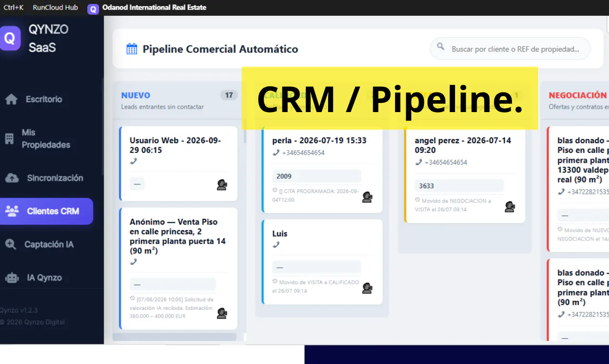Click phone number +34654654654 on perla's card

303,153
